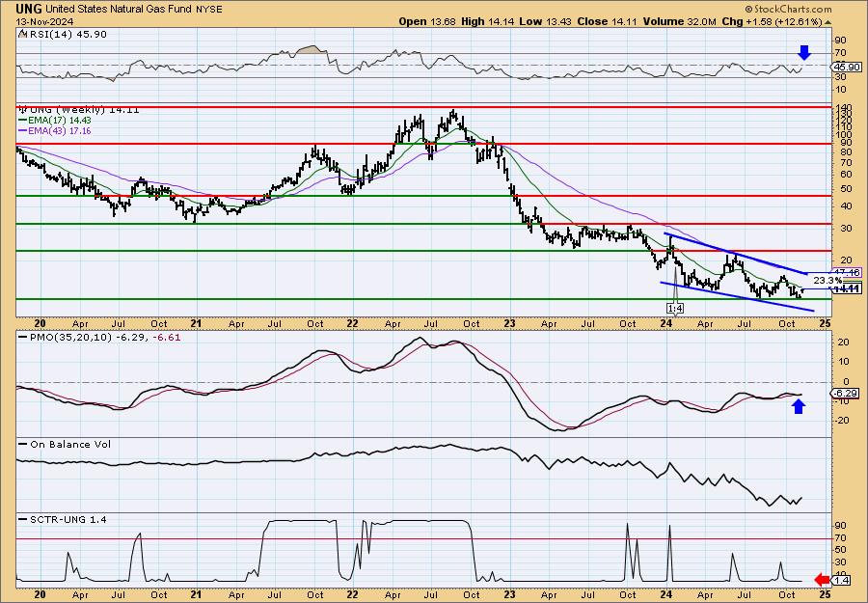Screen dimensions: 868x603
Task: Click the High 14.14 value
Action: pyautogui.click(x=487, y=21)
